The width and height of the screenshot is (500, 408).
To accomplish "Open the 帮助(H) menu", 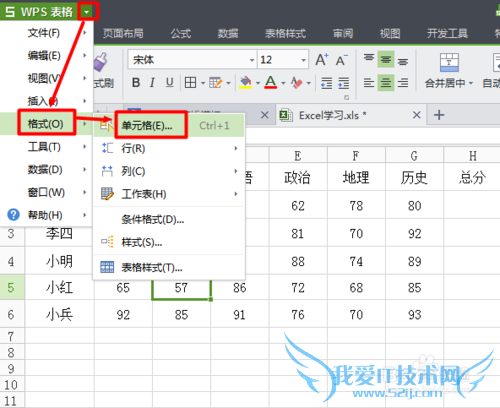I will 45,215.
